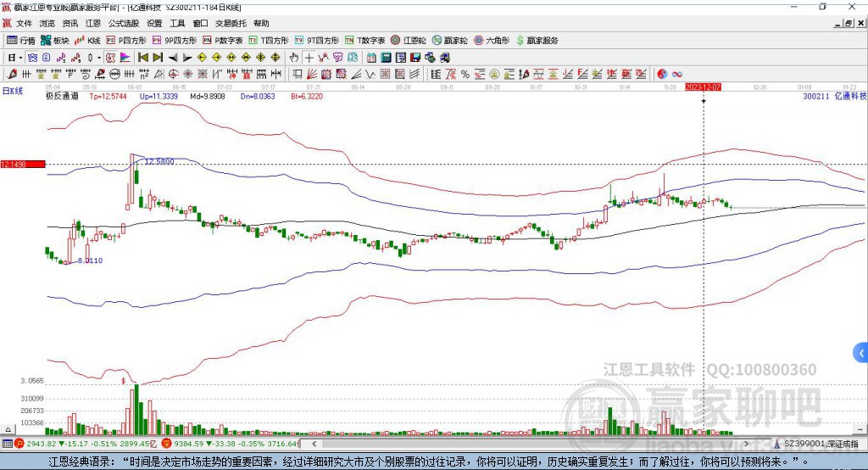The image size is (868, 470).
Task: Open the 公式选股 menu
Action: [x=124, y=23]
